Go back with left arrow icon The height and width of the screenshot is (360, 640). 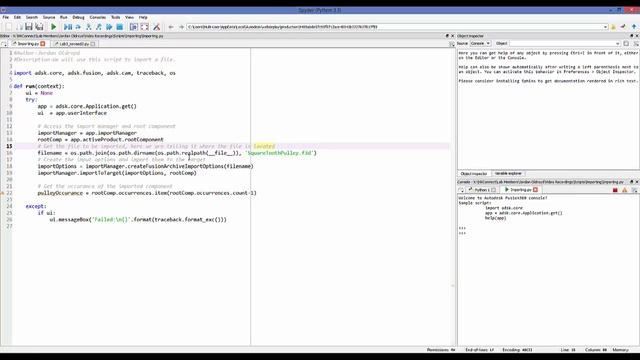coord(171,27)
